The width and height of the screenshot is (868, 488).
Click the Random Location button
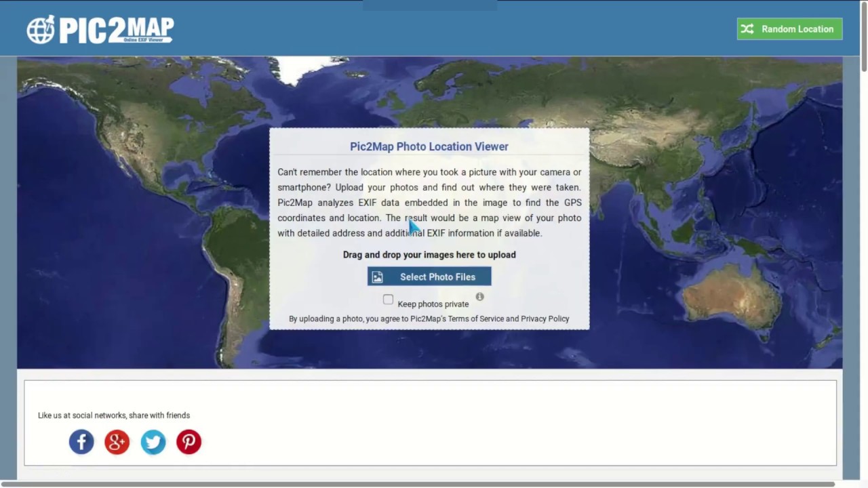coord(789,29)
